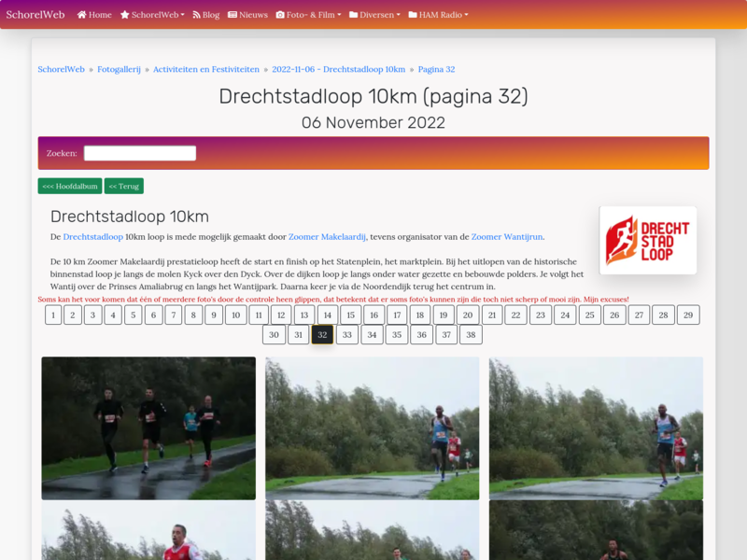Go to gallery page 36
Screen dimensions: 747x560
coord(422,334)
